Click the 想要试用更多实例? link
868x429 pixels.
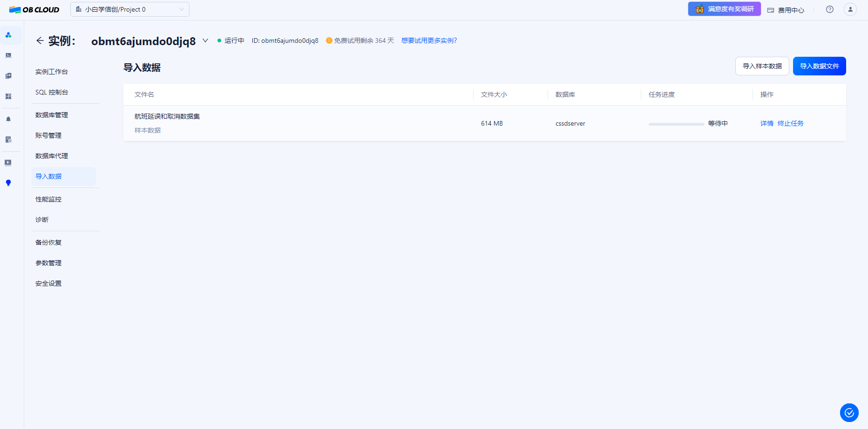click(x=429, y=40)
